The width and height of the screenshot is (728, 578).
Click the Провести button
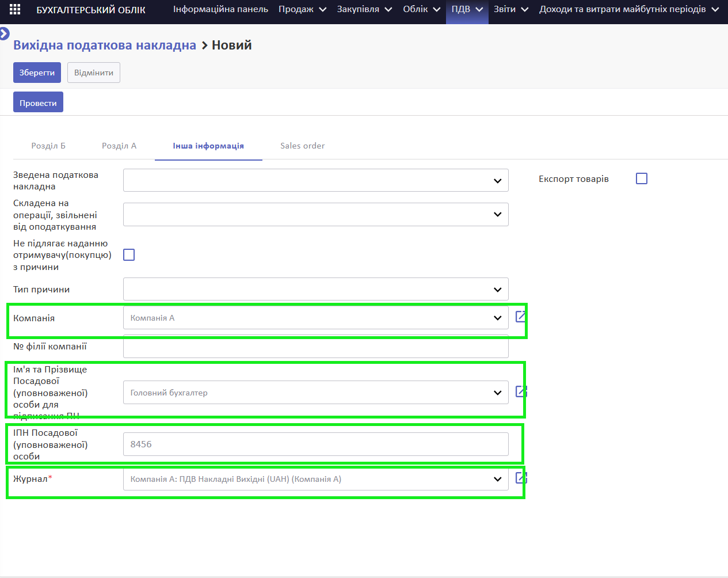(38, 102)
